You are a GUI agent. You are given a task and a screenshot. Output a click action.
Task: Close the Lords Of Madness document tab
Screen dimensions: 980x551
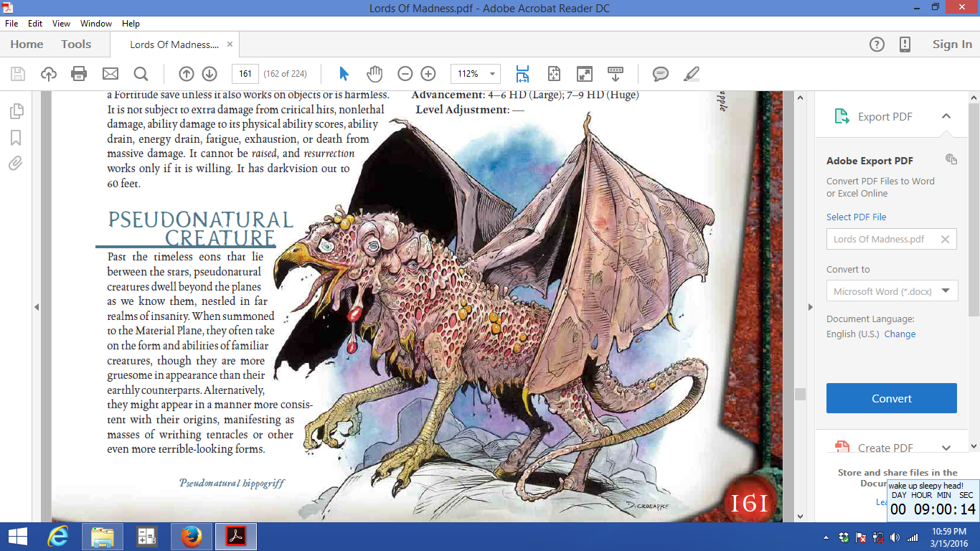coord(230,44)
